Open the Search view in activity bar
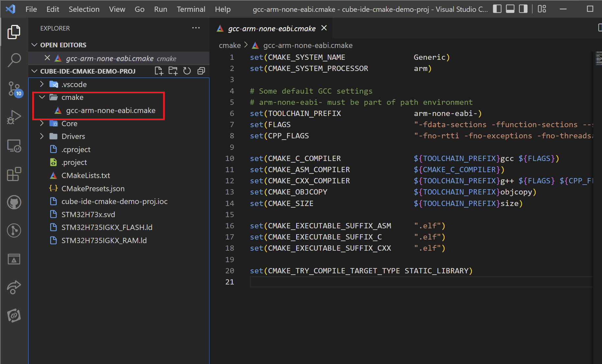 (14, 60)
